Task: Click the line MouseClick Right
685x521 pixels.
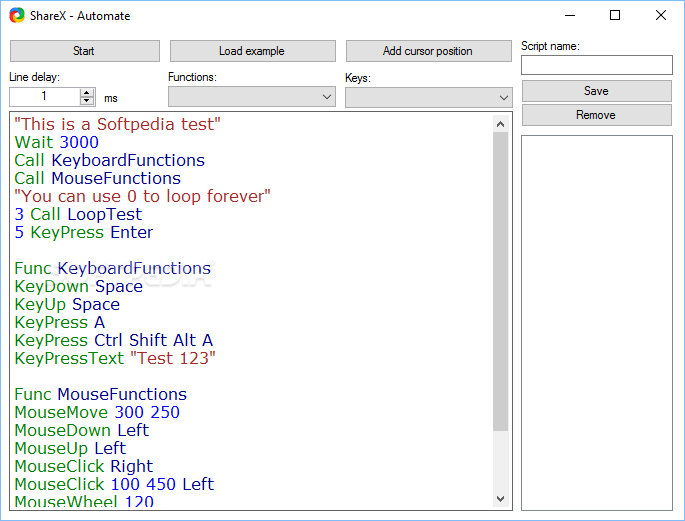Action: coord(84,466)
